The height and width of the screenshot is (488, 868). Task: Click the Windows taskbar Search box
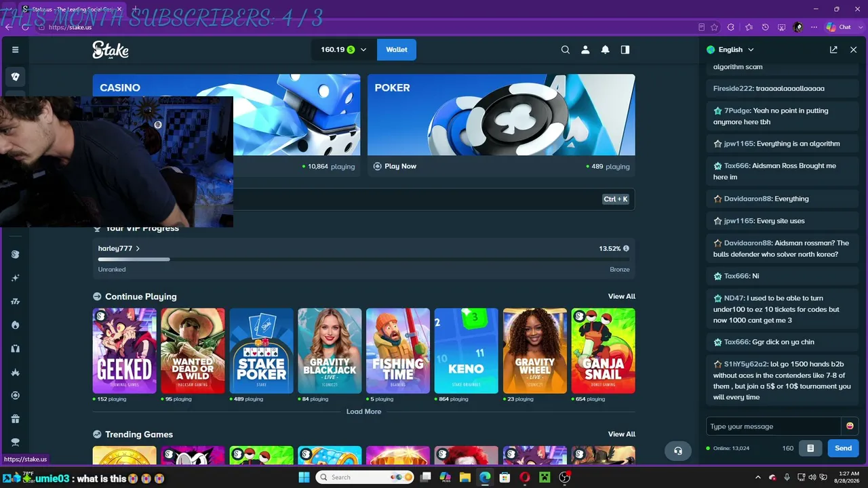click(366, 477)
